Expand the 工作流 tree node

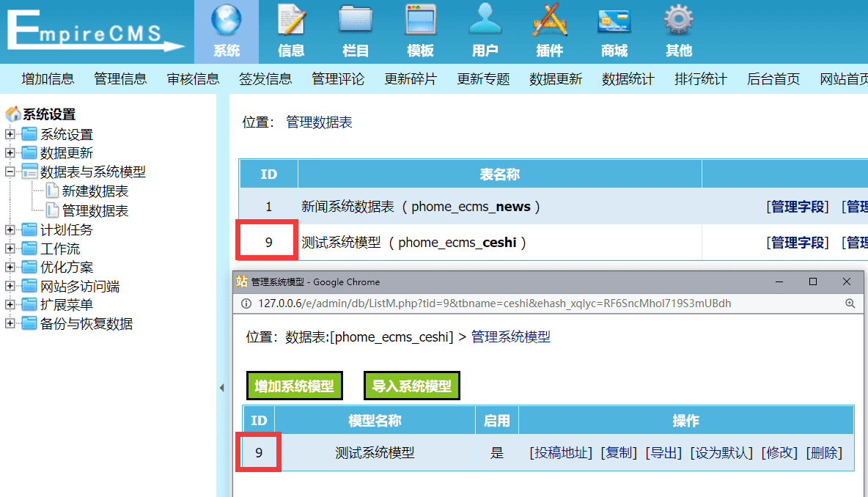coord(10,248)
